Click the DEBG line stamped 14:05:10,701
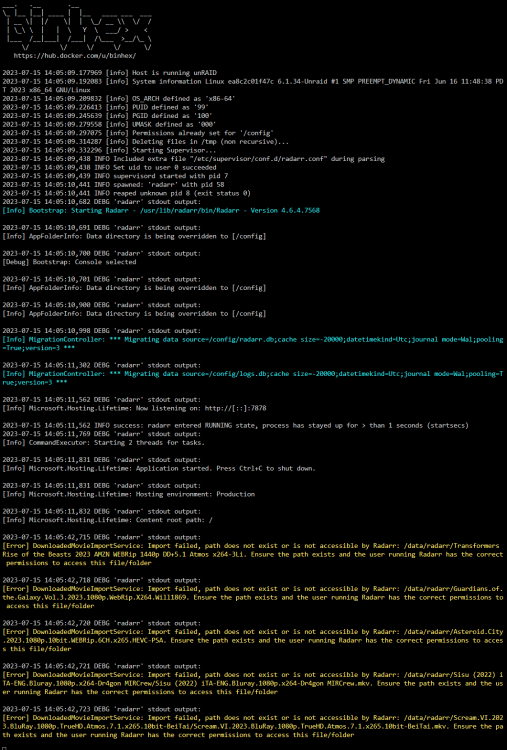507x750 pixels. 101,279
